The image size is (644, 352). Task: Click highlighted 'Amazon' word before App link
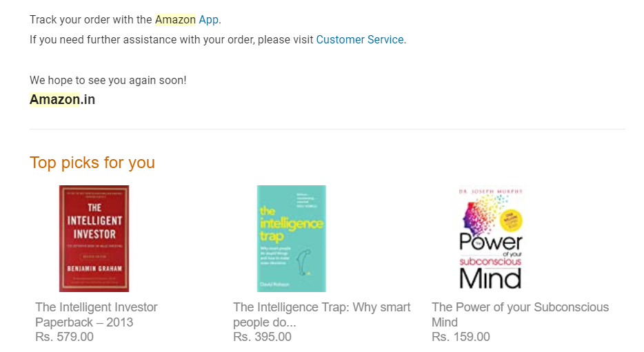click(175, 20)
